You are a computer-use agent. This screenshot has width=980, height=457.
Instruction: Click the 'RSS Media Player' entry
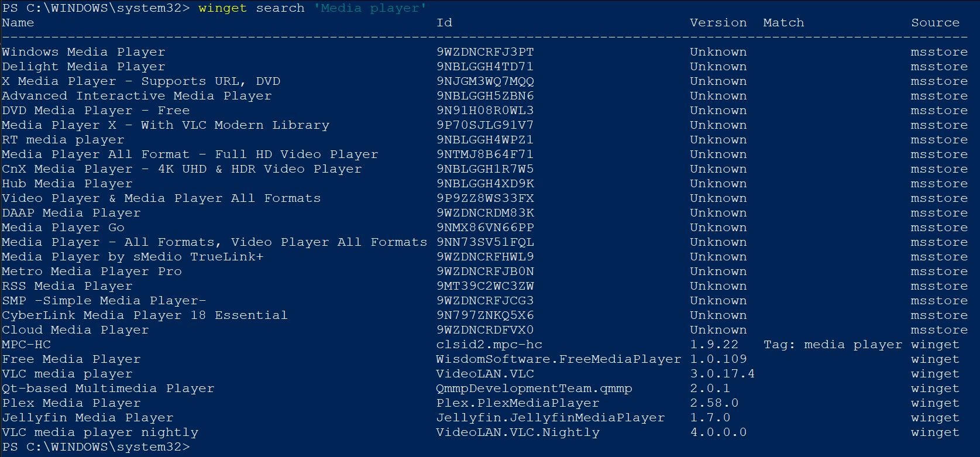[x=67, y=286]
